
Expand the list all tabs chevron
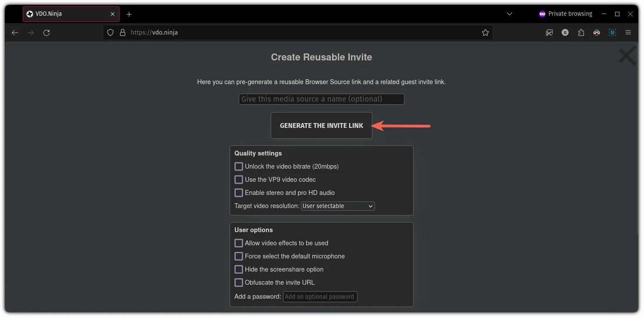pos(510,14)
